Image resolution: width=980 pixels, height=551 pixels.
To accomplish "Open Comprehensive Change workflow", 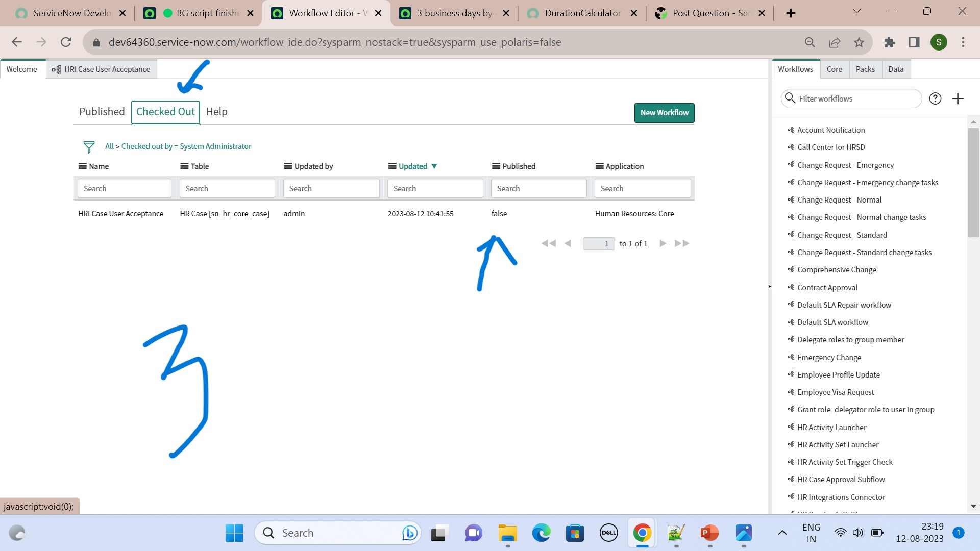I will pyautogui.click(x=836, y=270).
